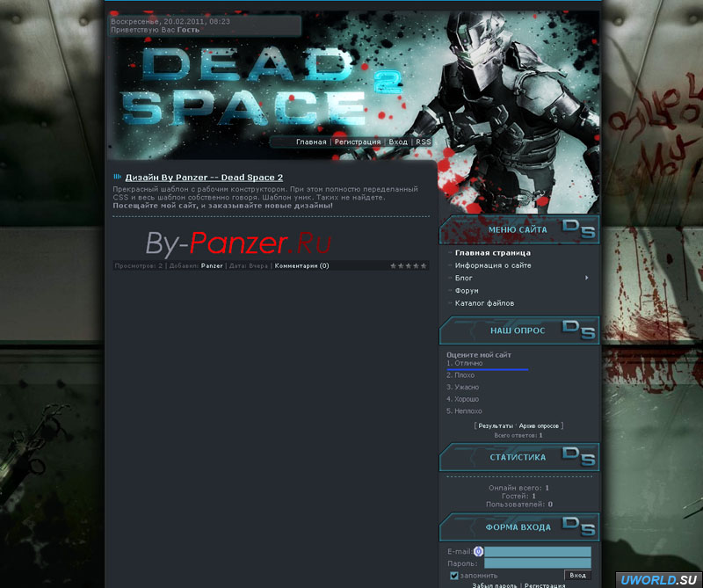The height and width of the screenshot is (588, 703).
Task: Click the 'Онлайн всего: 1' statistic
Action: pos(518,488)
